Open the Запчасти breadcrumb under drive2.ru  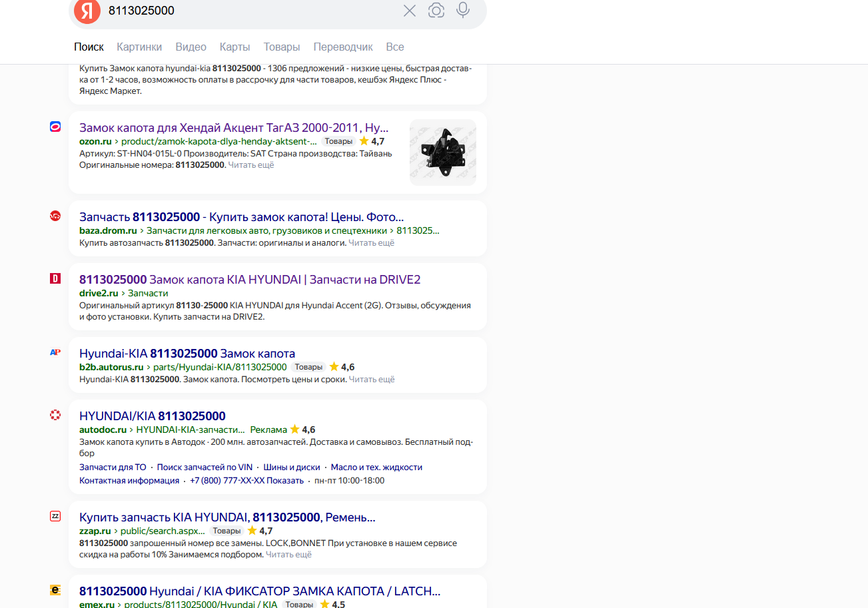pyautogui.click(x=148, y=293)
